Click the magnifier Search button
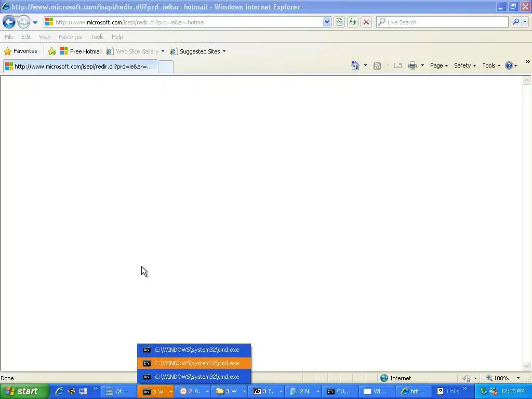 (516, 22)
